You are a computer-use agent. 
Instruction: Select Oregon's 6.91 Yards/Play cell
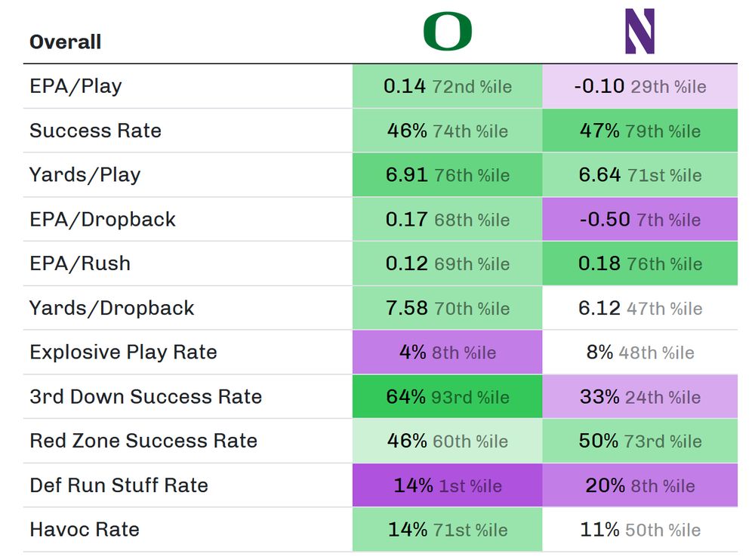[x=447, y=175]
